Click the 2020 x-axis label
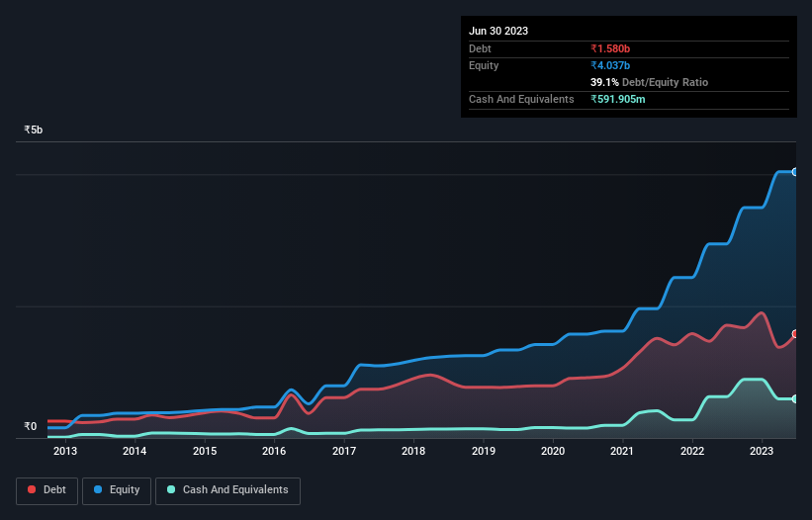 pyautogui.click(x=553, y=451)
